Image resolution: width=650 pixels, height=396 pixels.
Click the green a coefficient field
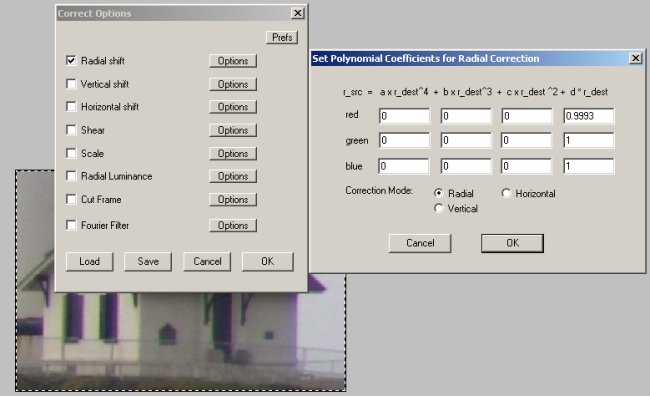(404, 141)
